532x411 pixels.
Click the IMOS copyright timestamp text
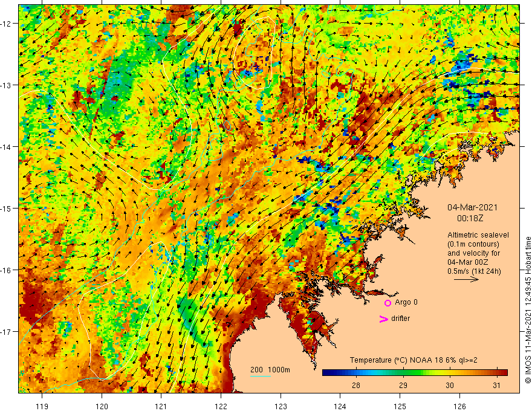tap(528, 310)
